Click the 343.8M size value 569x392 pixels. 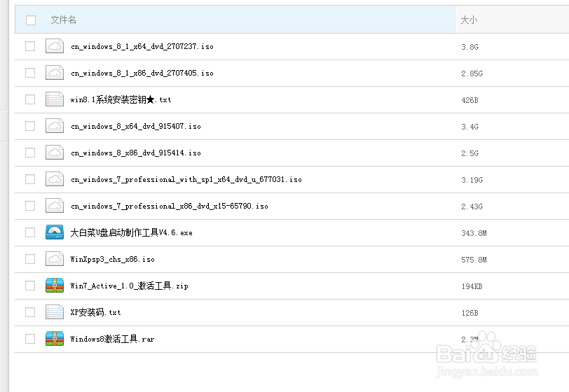(x=474, y=233)
